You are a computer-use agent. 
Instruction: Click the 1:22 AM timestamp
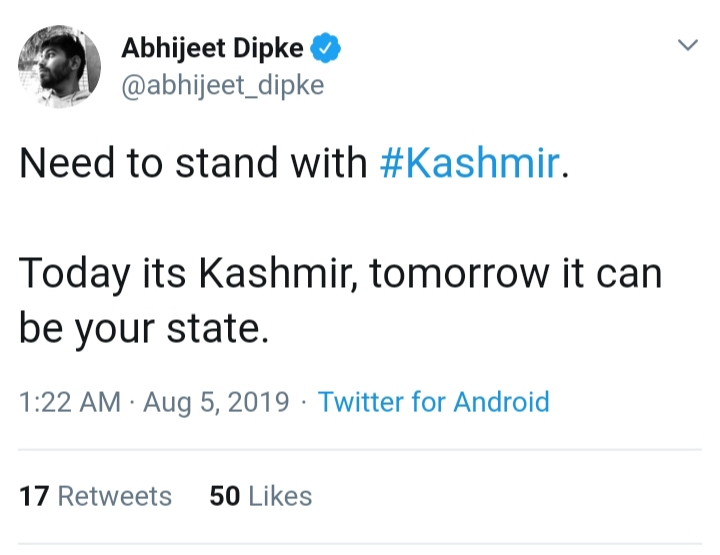click(x=70, y=402)
